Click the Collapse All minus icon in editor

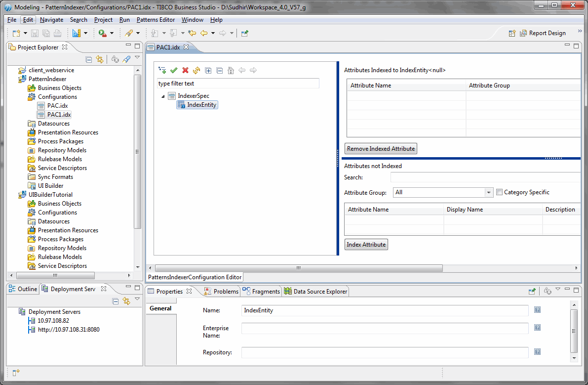click(220, 70)
